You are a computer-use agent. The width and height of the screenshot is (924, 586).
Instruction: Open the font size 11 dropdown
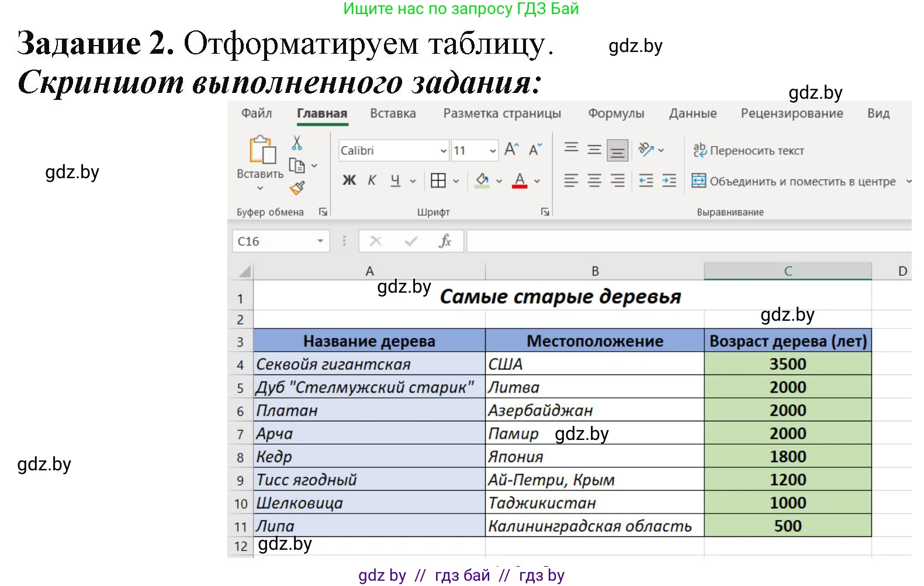(x=493, y=151)
